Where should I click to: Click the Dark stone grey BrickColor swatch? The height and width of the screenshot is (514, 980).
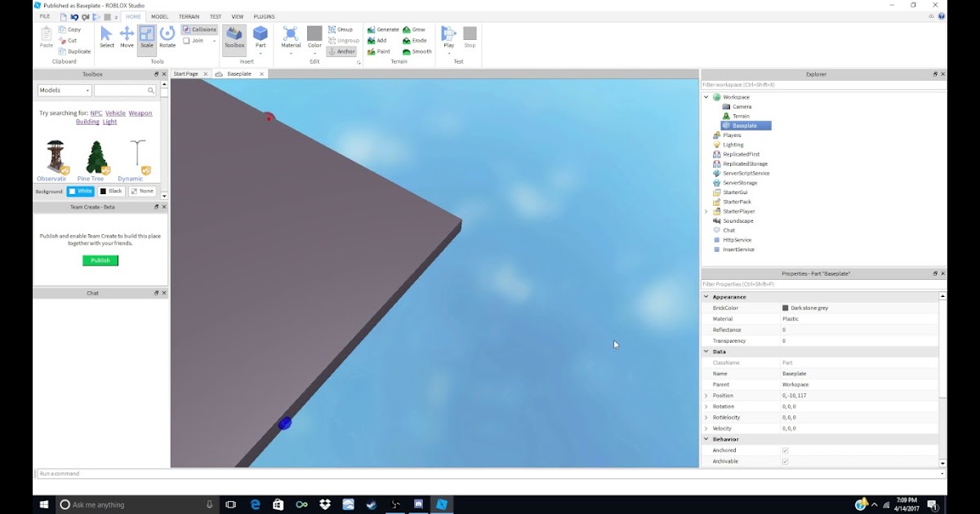pyautogui.click(x=786, y=308)
